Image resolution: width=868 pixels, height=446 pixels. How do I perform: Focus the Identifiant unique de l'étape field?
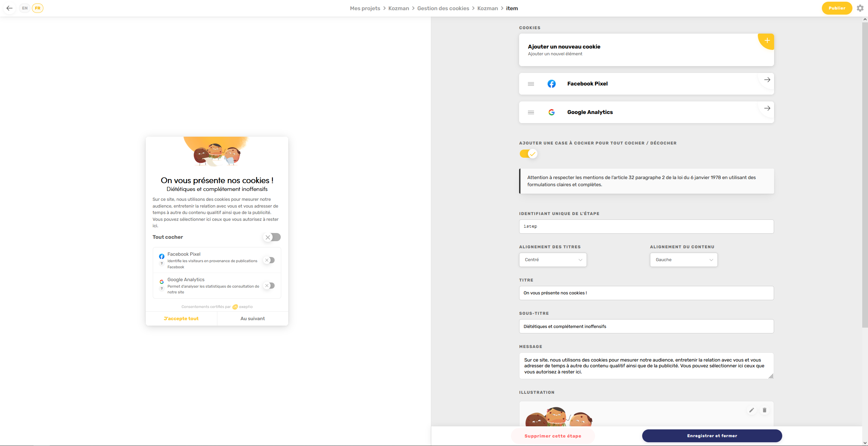[x=646, y=227]
